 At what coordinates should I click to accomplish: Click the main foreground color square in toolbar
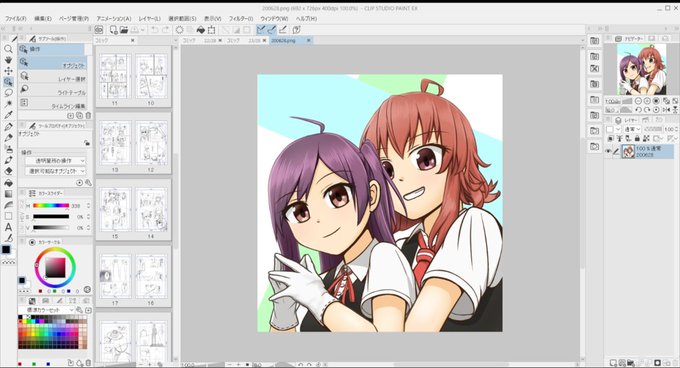pos(6,250)
